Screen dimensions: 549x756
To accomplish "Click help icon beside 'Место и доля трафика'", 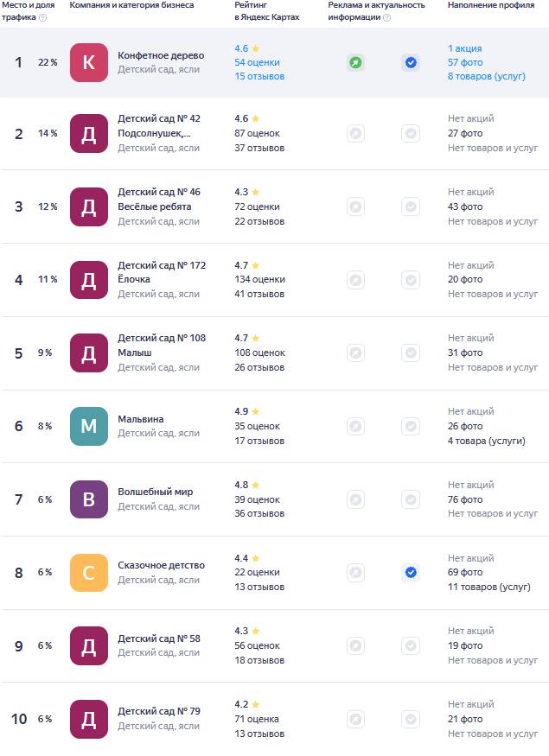I will [x=43, y=17].
